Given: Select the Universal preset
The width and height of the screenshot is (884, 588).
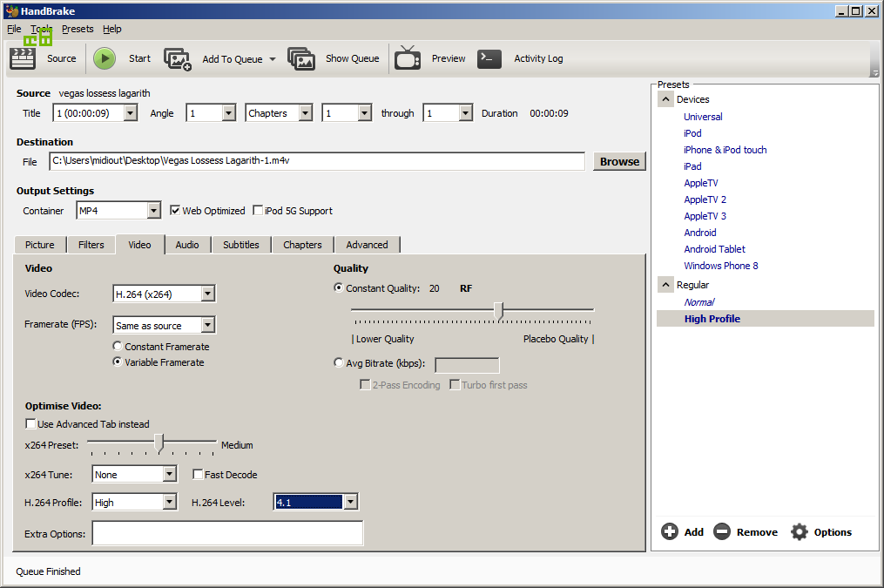Looking at the screenshot, I should pyautogui.click(x=703, y=117).
